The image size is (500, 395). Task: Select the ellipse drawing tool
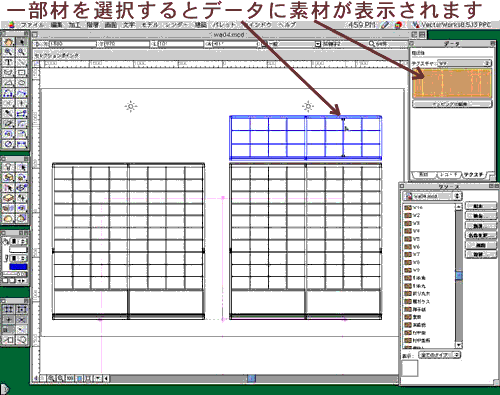[22, 83]
